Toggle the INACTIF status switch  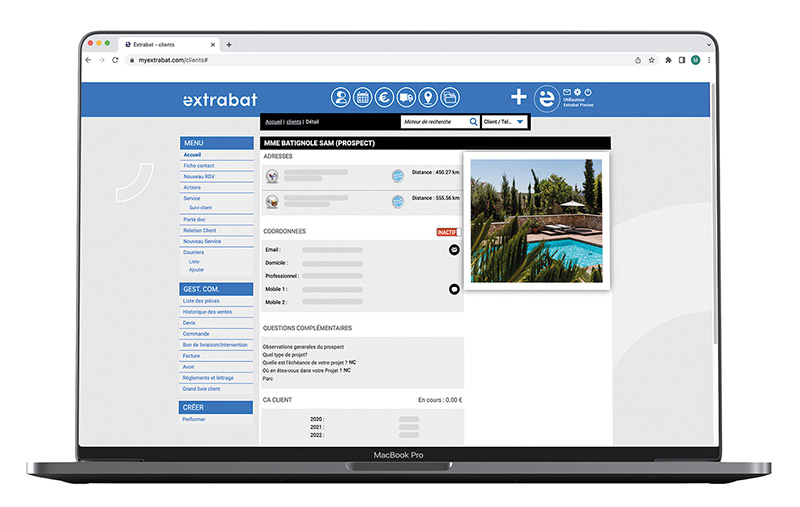(x=449, y=232)
